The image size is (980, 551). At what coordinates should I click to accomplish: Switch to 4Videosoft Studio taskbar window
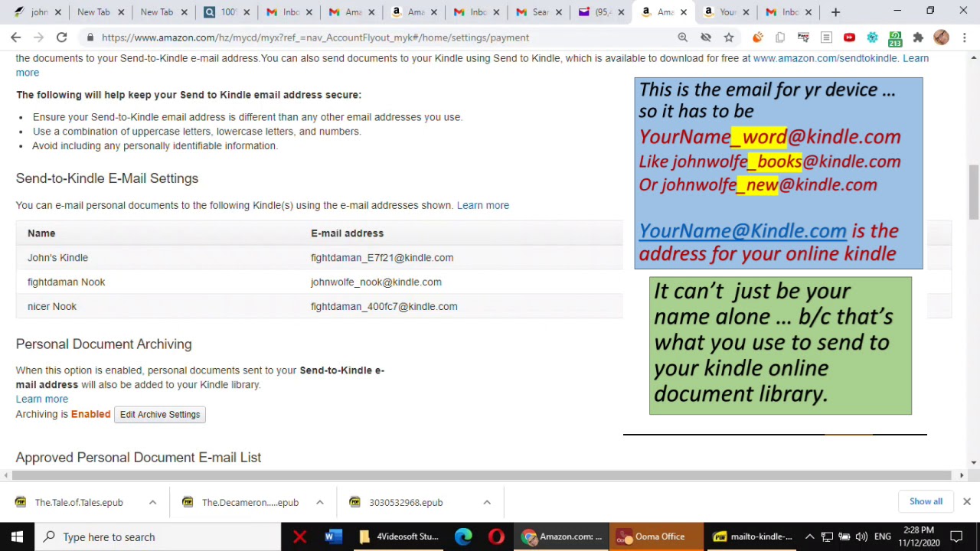tap(398, 536)
